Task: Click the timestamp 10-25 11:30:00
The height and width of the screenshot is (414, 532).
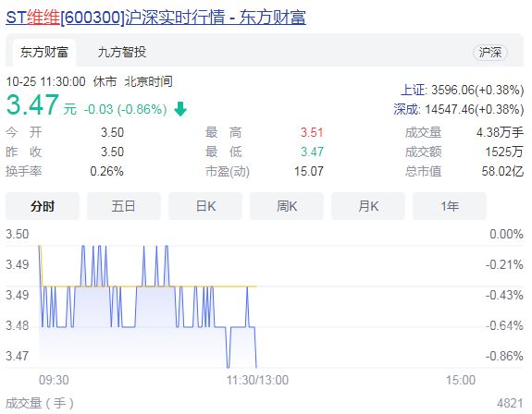Action: 46,81
